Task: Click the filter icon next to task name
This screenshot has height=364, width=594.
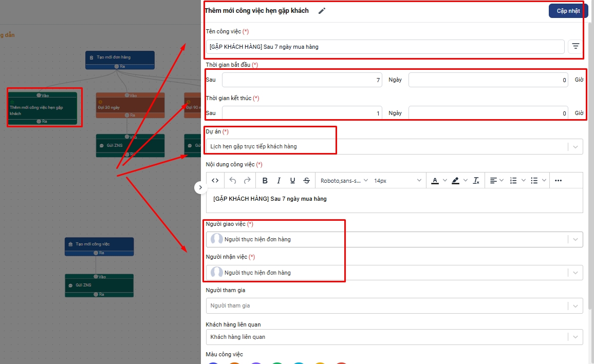Action: (576, 47)
